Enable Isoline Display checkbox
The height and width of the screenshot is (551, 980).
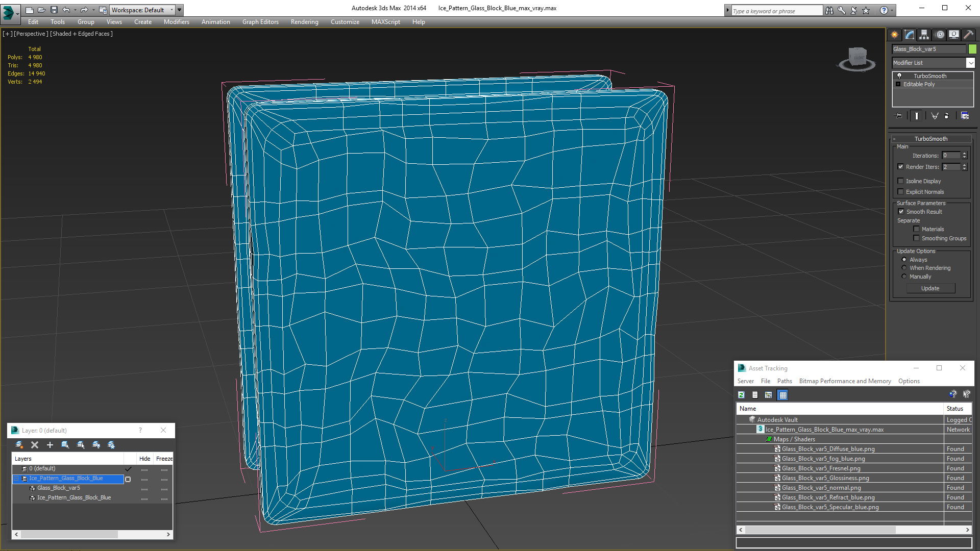901,181
